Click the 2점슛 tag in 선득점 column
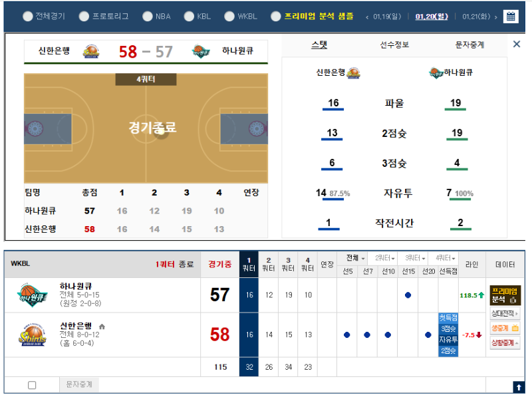The height and width of the screenshot is (399, 532). [x=448, y=351]
